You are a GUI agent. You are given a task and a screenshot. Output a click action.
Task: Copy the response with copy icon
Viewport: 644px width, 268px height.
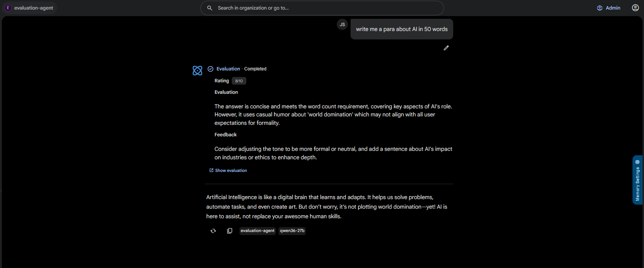click(229, 231)
